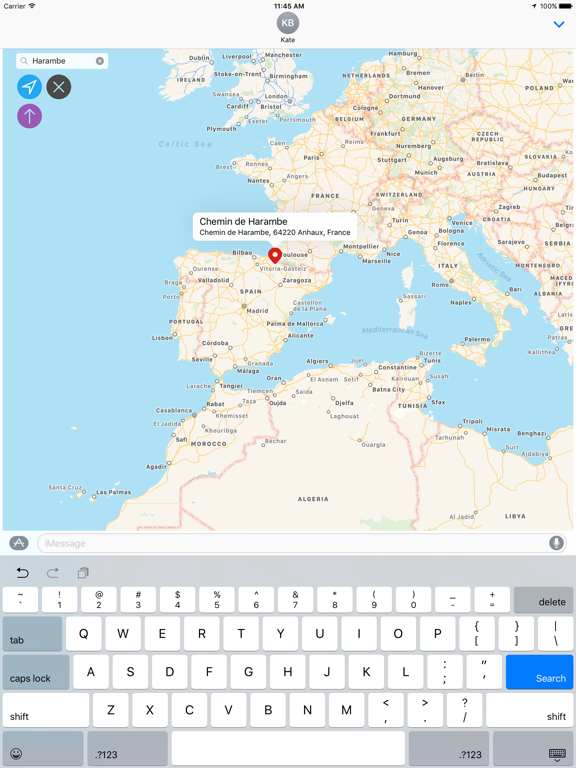576x768 pixels.
Task: Tap the red map pin marker
Action: pyautogui.click(x=275, y=256)
